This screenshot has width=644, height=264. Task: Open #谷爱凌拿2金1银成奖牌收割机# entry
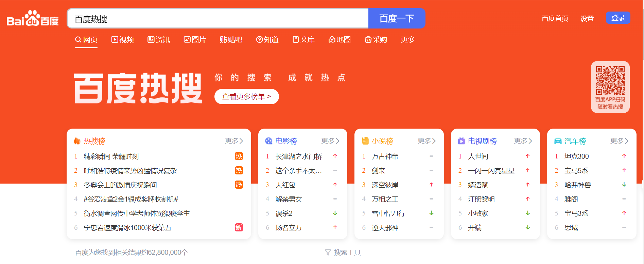click(x=131, y=199)
